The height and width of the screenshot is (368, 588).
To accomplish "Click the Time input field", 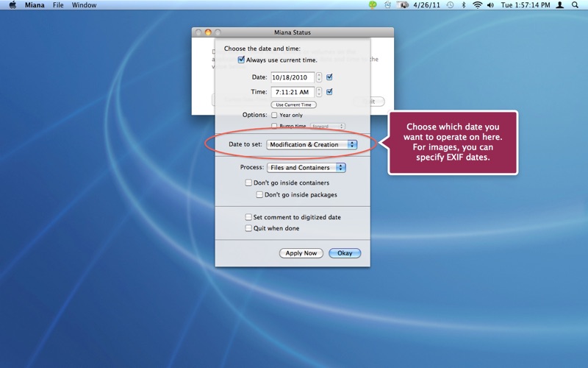I will tap(293, 92).
